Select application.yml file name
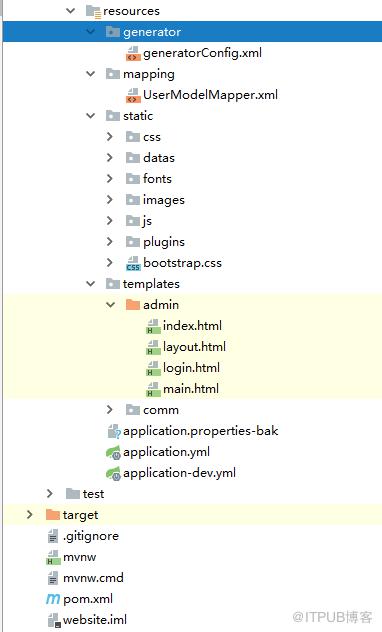 (166, 452)
